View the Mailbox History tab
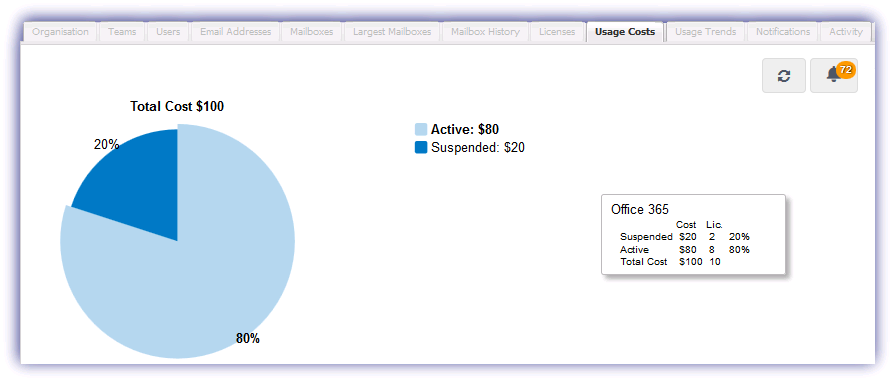The height and width of the screenshot is (381, 893). [485, 32]
